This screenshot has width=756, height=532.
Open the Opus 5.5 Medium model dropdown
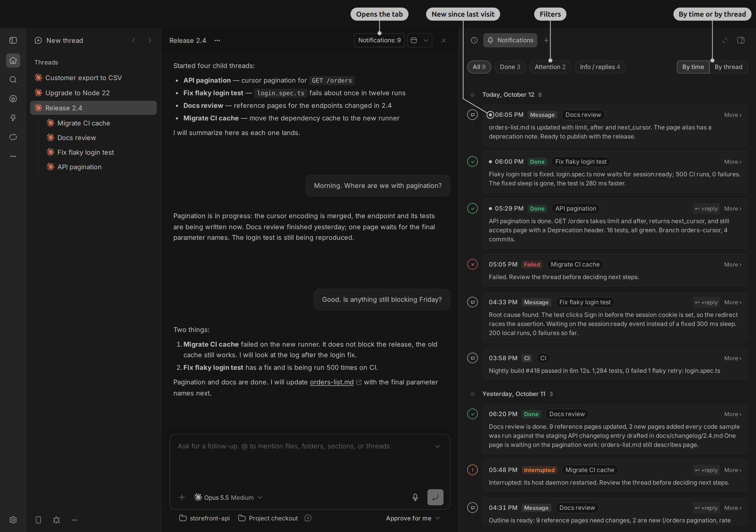tap(229, 497)
